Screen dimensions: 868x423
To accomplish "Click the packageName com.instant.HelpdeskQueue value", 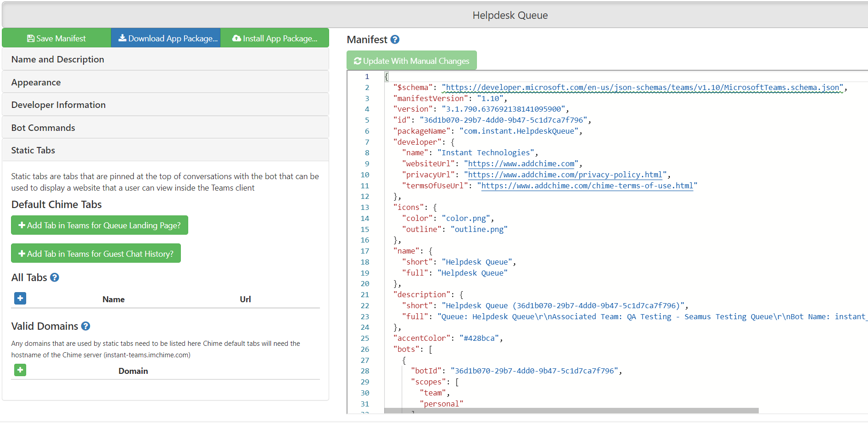I will click(x=519, y=131).
